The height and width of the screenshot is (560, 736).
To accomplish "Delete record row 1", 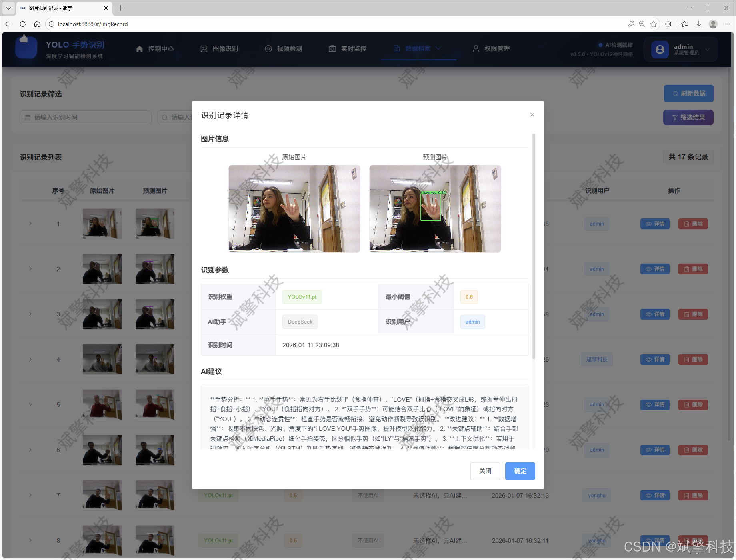I will [693, 224].
